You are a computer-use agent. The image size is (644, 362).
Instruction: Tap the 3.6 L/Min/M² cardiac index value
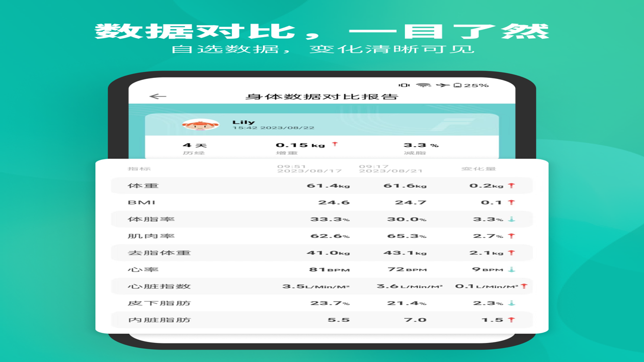410,286
